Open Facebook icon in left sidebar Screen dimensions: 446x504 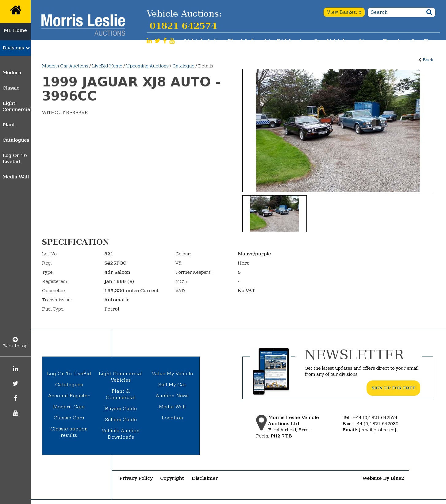click(15, 398)
